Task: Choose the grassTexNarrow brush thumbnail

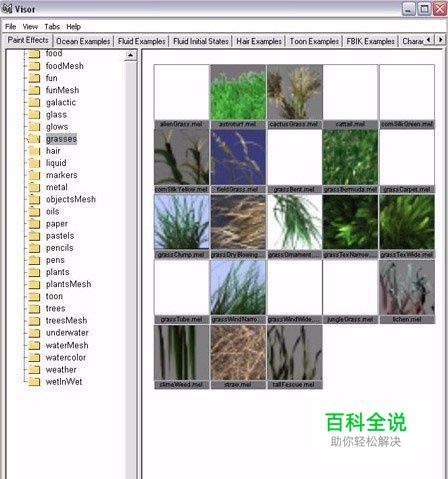Action: coord(351,222)
